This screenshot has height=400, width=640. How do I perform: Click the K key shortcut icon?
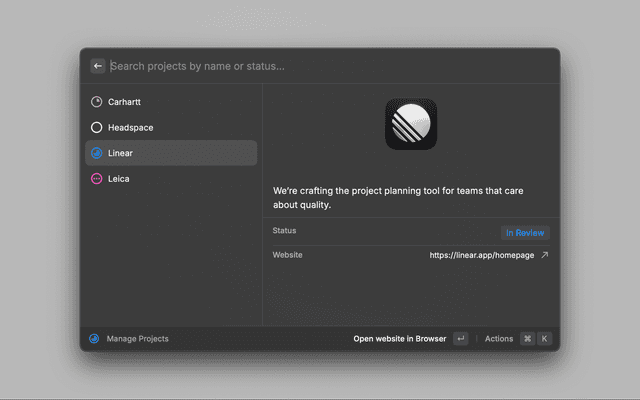545,339
